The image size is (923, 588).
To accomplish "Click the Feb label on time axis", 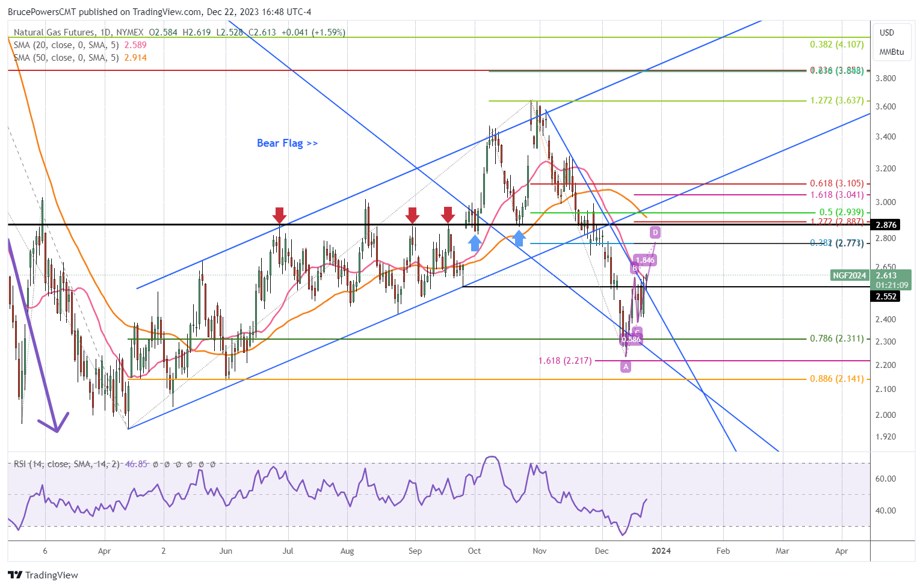I will [723, 551].
